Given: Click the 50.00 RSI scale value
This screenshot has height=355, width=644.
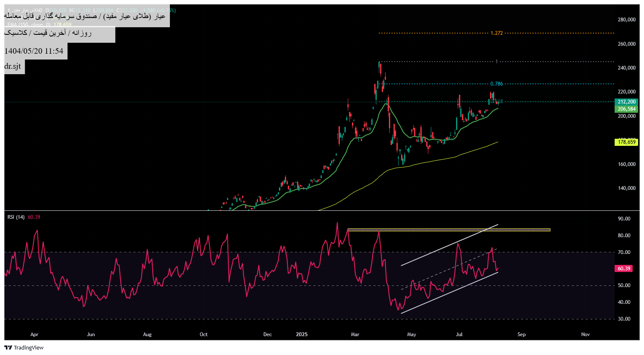Looking at the screenshot, I should point(624,285).
